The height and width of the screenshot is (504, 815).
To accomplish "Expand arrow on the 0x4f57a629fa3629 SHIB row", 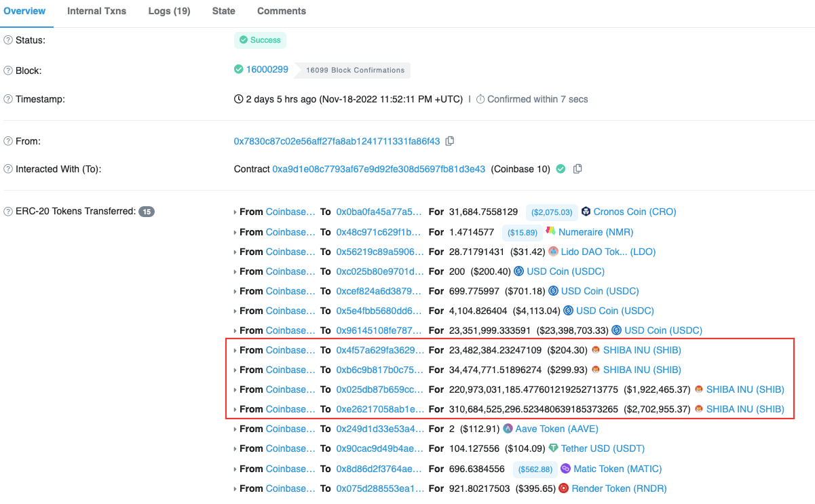I will pyautogui.click(x=235, y=351).
